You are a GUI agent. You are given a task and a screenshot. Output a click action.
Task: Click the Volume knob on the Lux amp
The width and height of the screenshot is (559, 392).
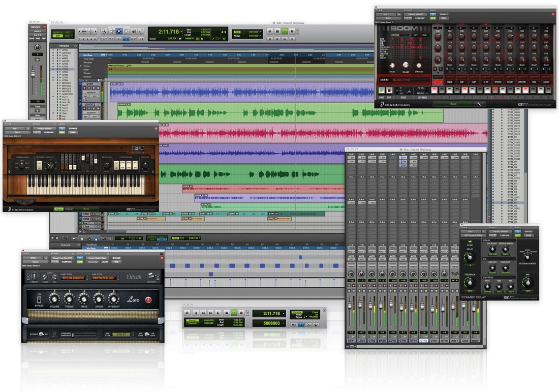54,299
